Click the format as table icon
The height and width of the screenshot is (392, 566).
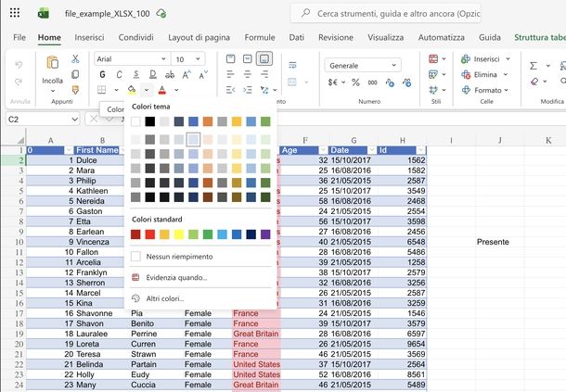click(433, 74)
